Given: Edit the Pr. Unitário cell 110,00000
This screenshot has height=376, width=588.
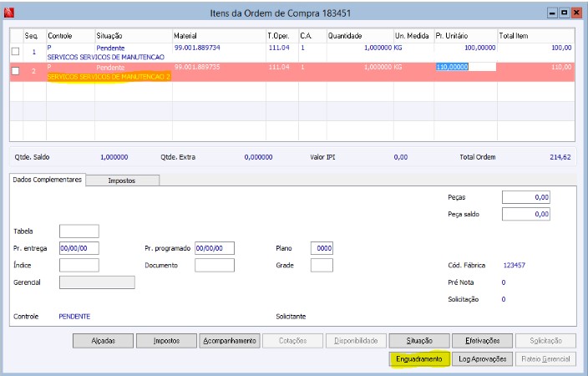Looking at the screenshot, I should pos(466,67).
